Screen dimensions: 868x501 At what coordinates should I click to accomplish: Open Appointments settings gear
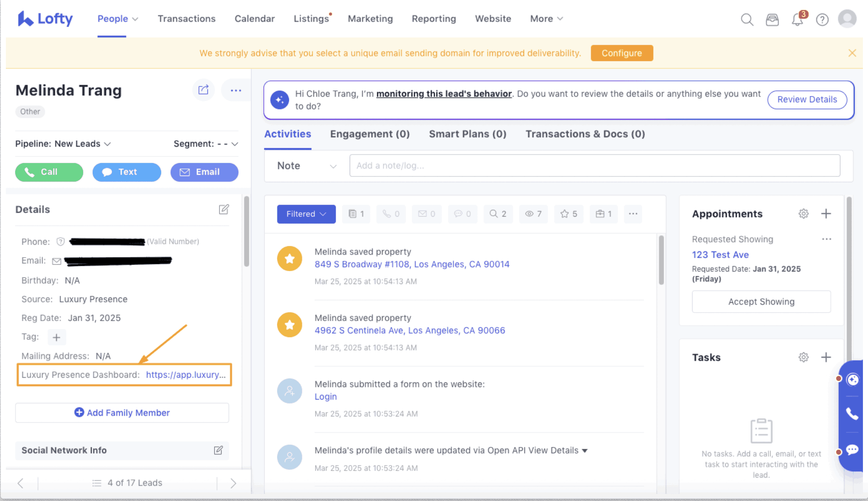click(x=803, y=214)
